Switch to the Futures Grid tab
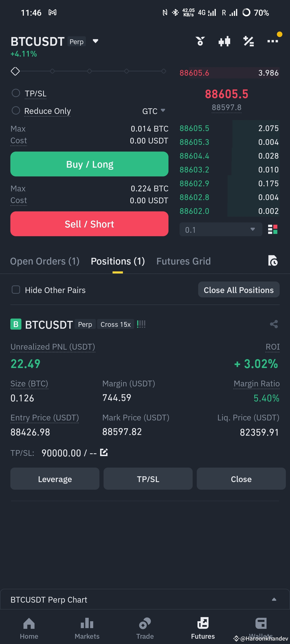The width and height of the screenshot is (290, 644). pyautogui.click(x=183, y=261)
